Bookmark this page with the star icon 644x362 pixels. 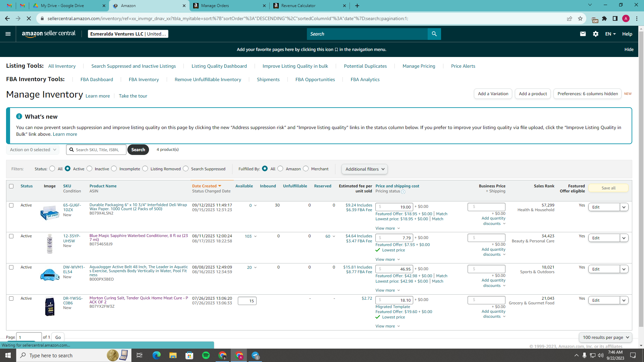580,18
